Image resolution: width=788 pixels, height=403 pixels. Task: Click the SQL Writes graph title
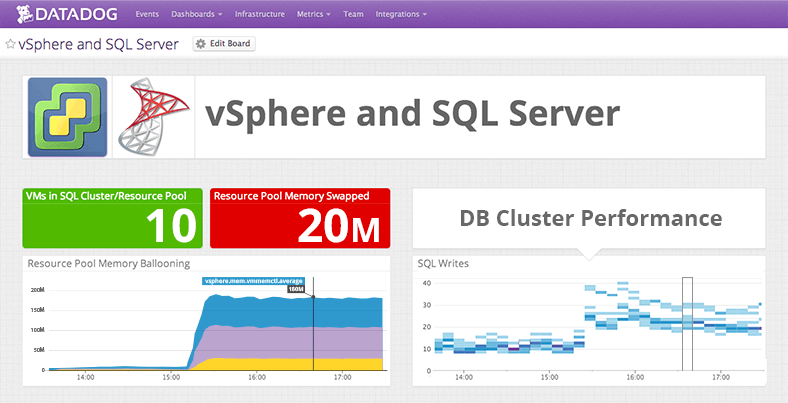pyautogui.click(x=443, y=263)
